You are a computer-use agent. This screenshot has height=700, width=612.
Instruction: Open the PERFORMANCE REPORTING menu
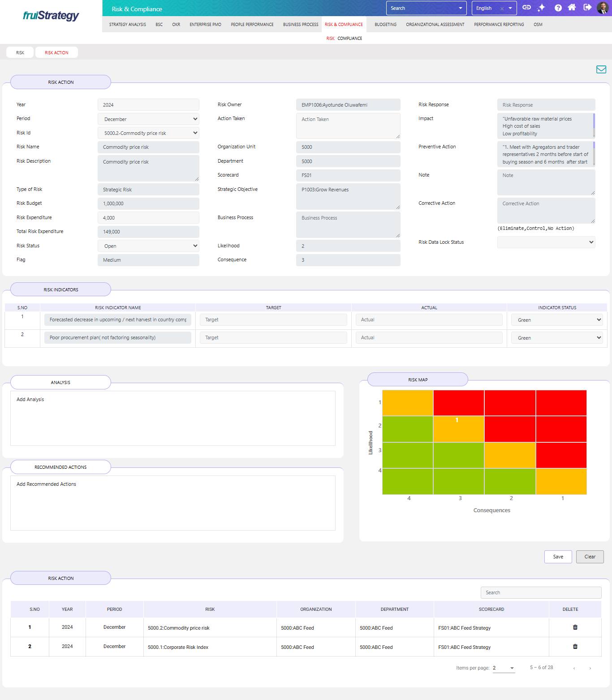pos(499,25)
